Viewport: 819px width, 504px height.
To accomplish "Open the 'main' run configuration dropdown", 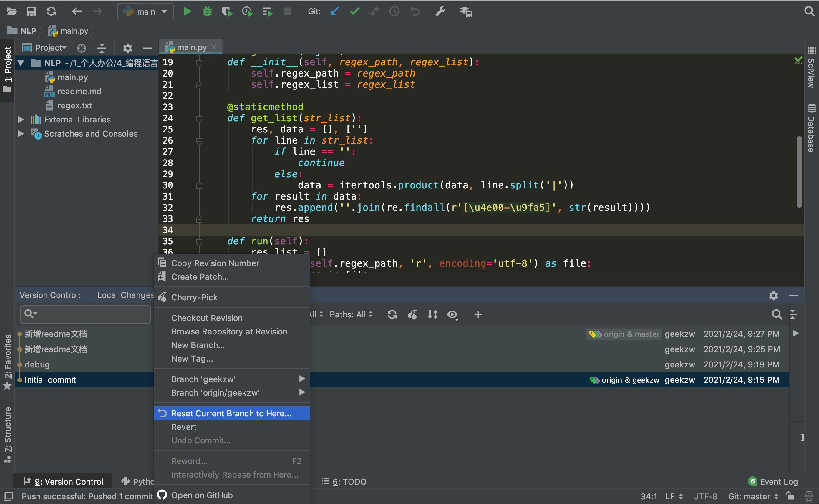I will [x=145, y=11].
